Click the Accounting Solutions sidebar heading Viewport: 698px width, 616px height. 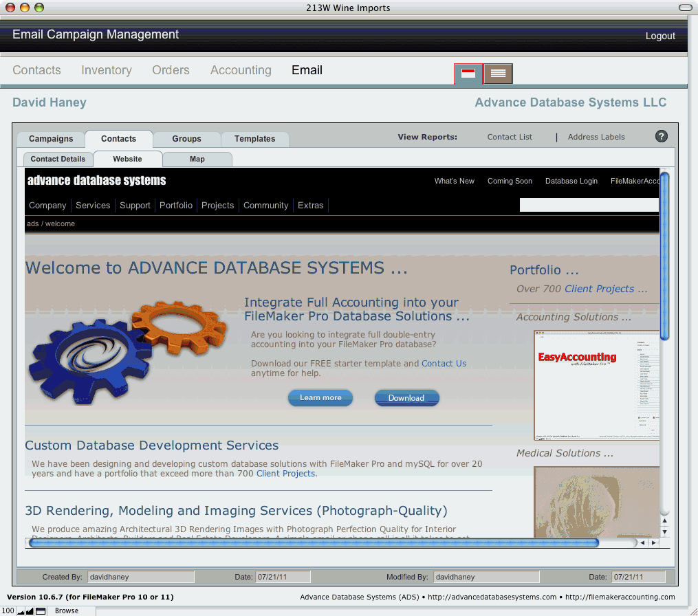pyautogui.click(x=574, y=317)
